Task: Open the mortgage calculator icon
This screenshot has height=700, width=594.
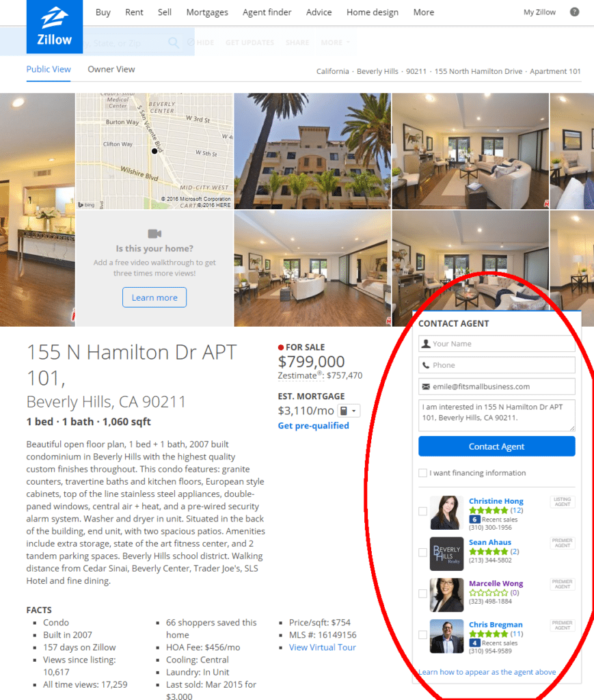Action: (344, 411)
